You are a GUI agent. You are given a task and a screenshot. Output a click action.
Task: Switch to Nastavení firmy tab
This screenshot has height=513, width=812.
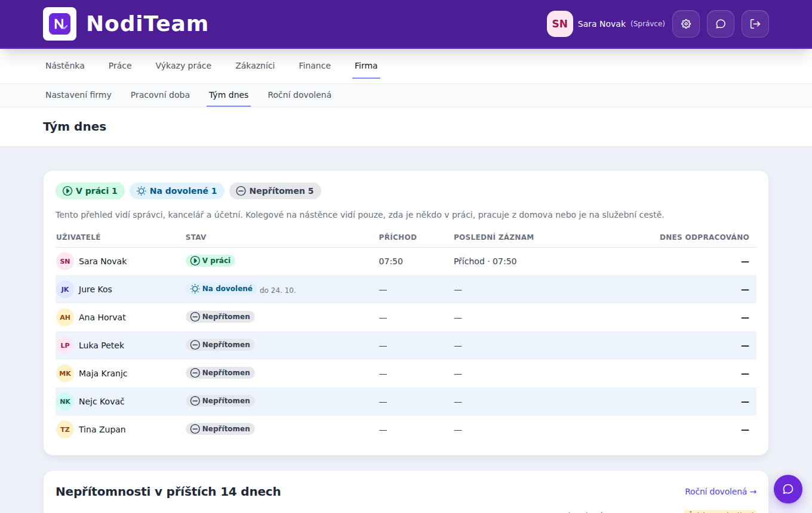click(78, 95)
